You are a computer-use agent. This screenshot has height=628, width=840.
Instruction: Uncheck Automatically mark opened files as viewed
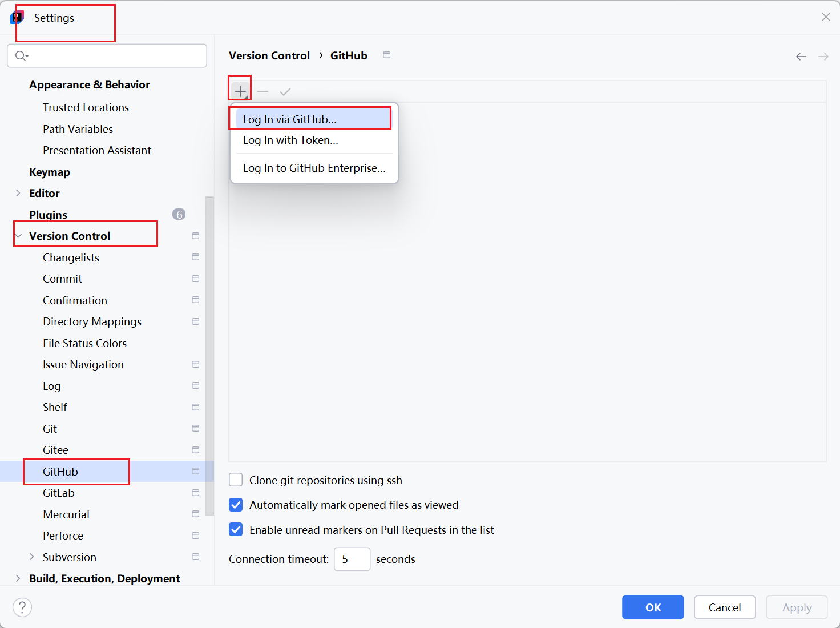tap(236, 505)
